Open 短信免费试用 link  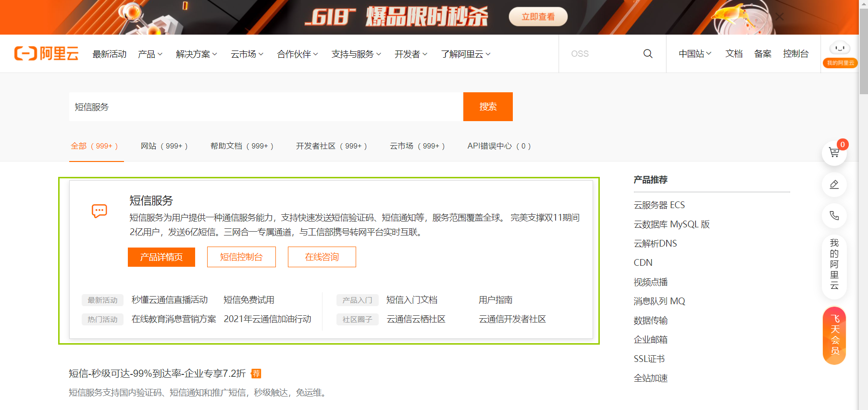pyautogui.click(x=249, y=300)
